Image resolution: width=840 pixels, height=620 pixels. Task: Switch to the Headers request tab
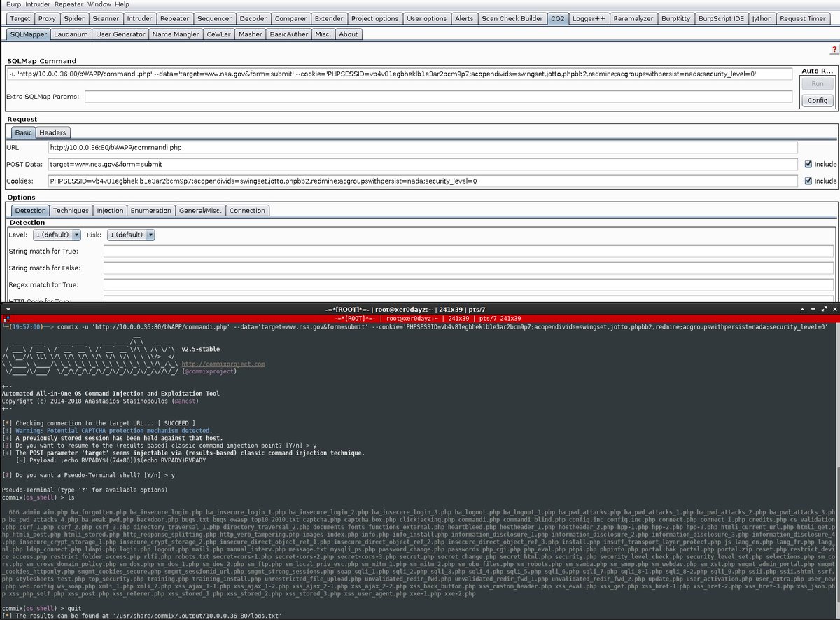point(52,132)
